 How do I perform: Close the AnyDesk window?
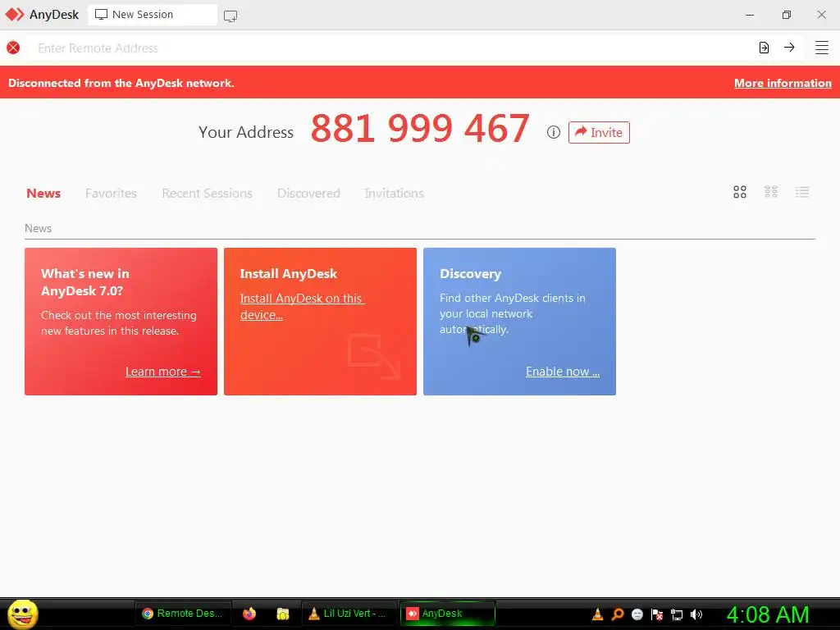(x=821, y=15)
